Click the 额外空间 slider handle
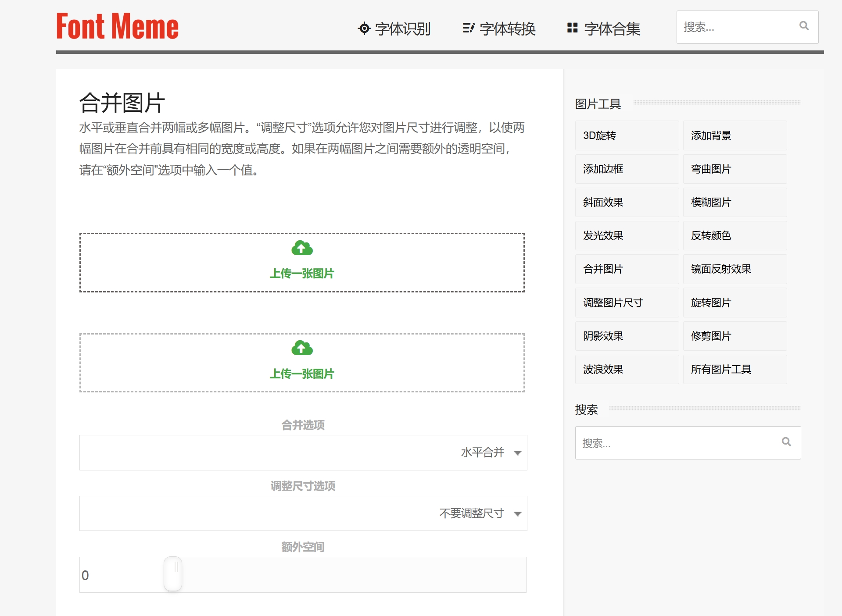 click(x=173, y=574)
